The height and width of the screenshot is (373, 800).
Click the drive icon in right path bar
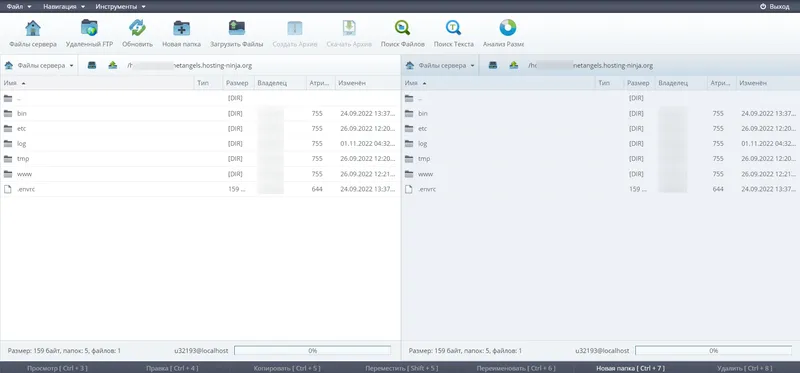(x=493, y=65)
